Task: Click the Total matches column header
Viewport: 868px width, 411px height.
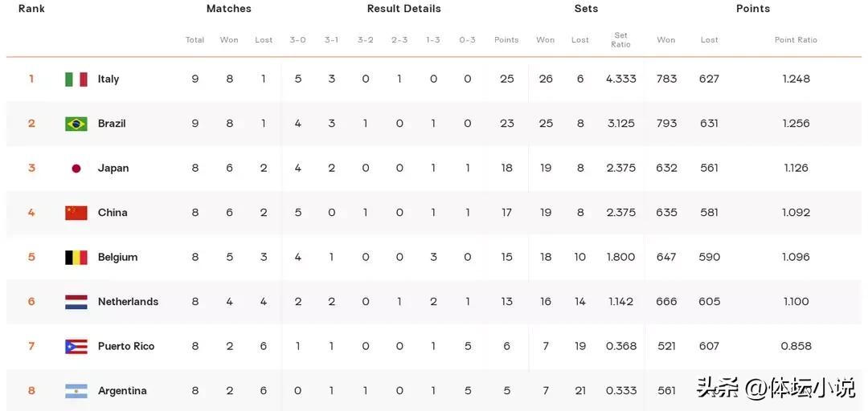Action: 194,40
